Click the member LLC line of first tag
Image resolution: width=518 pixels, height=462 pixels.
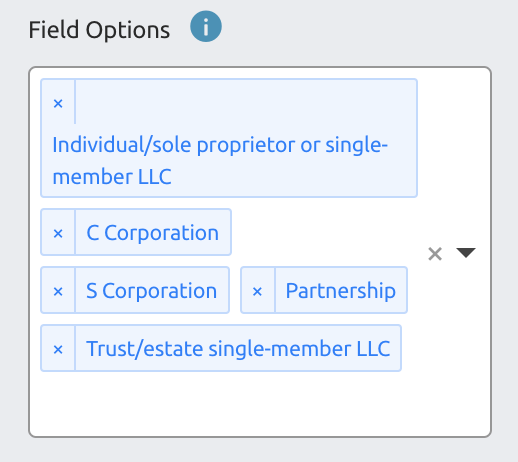click(x=112, y=177)
